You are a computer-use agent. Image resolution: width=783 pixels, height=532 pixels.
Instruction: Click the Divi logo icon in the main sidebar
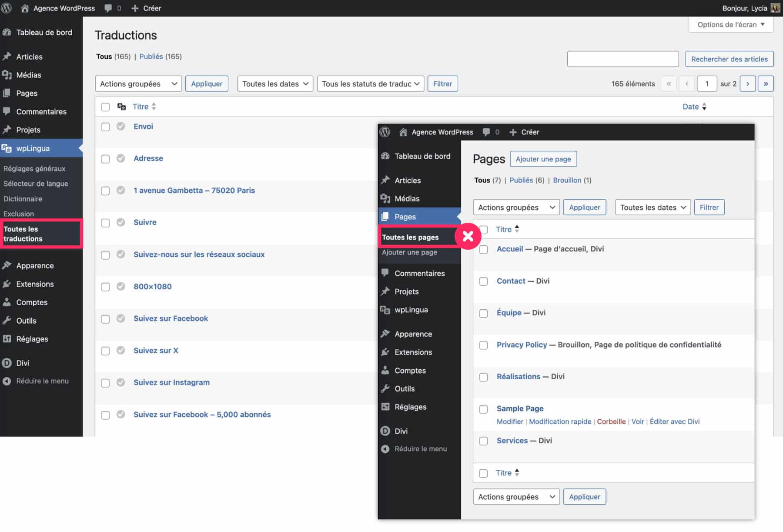coord(7,363)
